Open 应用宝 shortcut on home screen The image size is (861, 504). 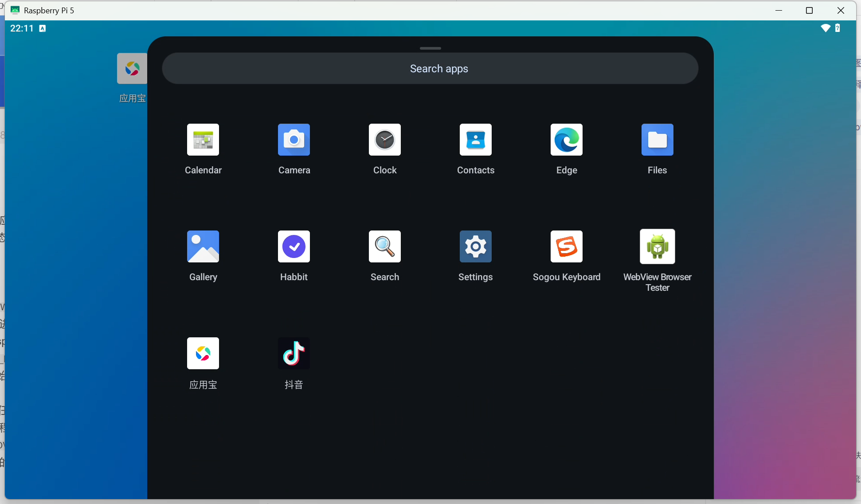click(132, 69)
